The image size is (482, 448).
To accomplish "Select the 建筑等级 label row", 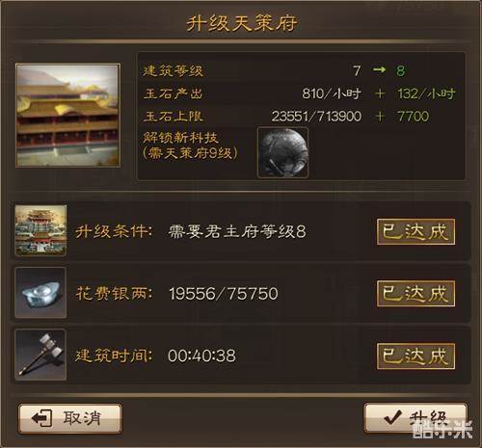I will pos(302,70).
